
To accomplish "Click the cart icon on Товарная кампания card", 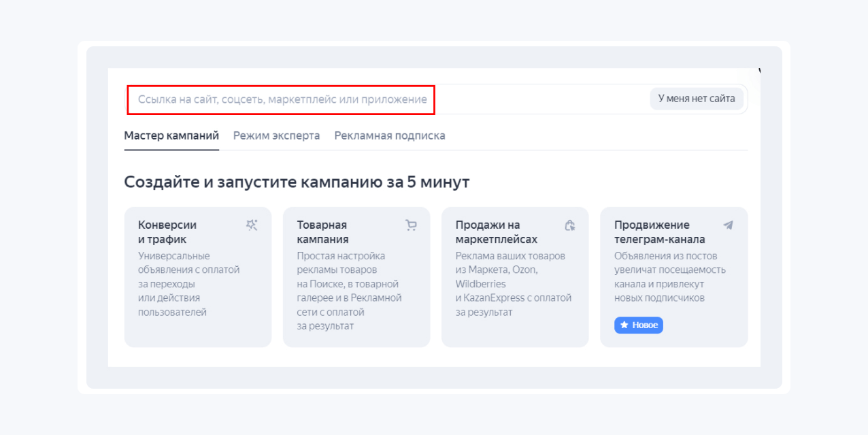I will coord(411,225).
